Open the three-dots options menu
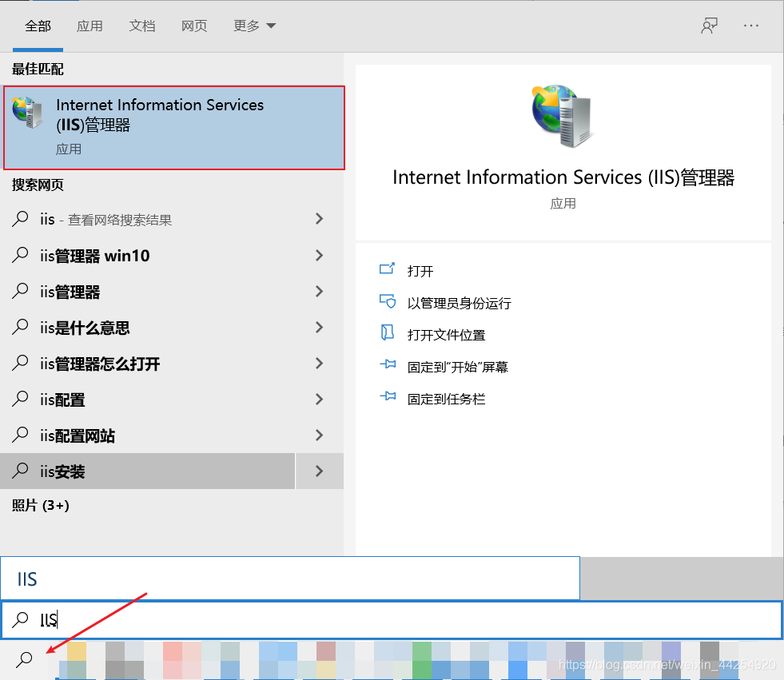This screenshot has width=784, height=680. tap(751, 26)
